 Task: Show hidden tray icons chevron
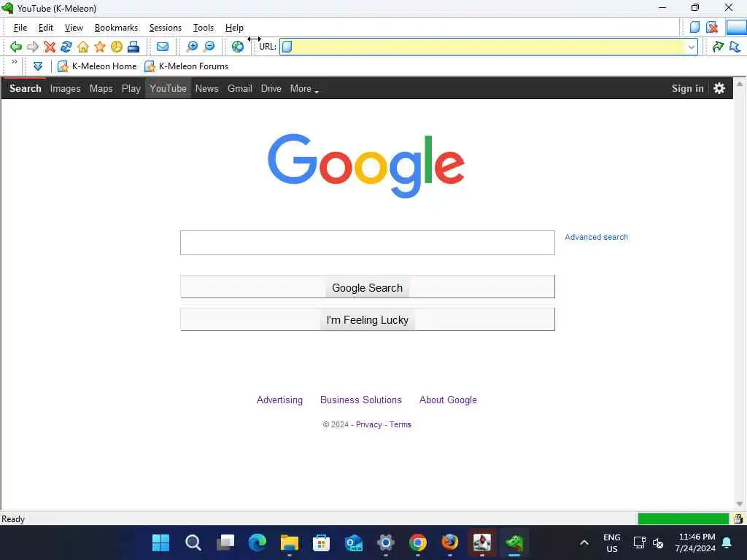tap(584, 542)
